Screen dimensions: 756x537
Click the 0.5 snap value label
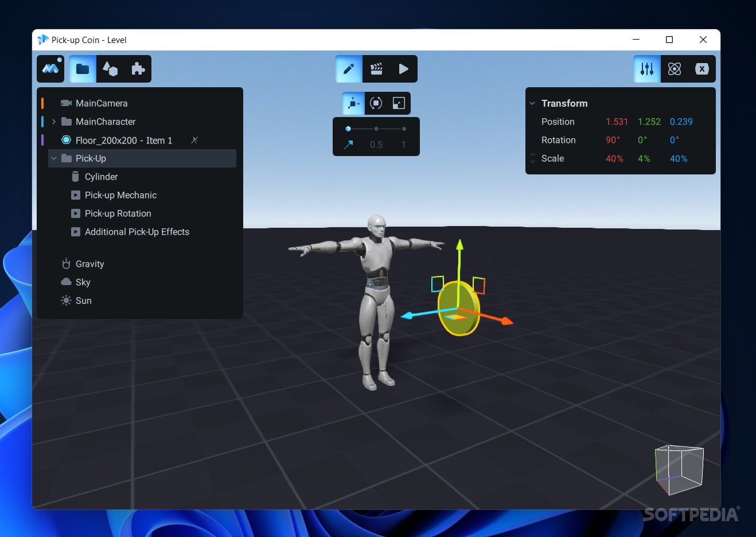point(376,145)
